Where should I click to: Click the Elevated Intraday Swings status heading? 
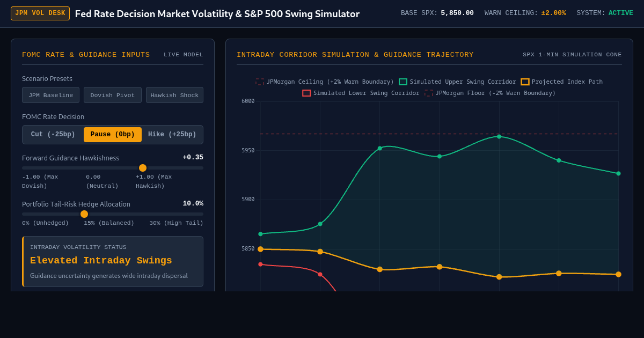[101, 261]
